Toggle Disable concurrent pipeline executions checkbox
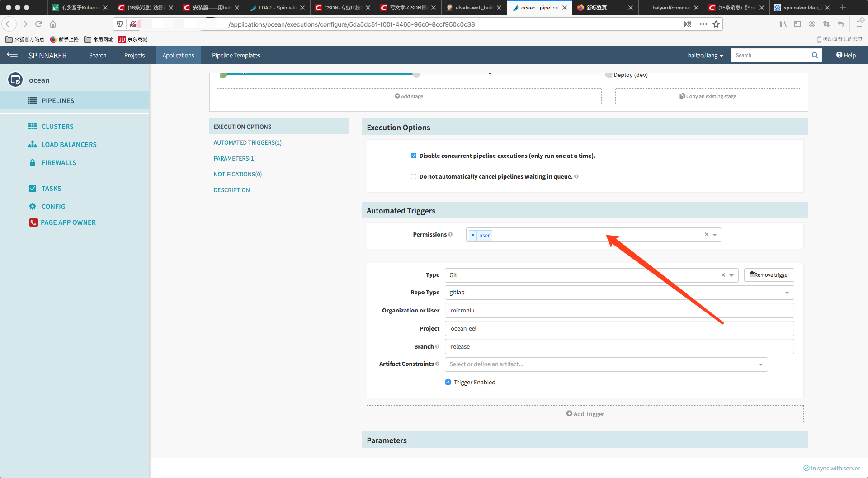 (414, 156)
